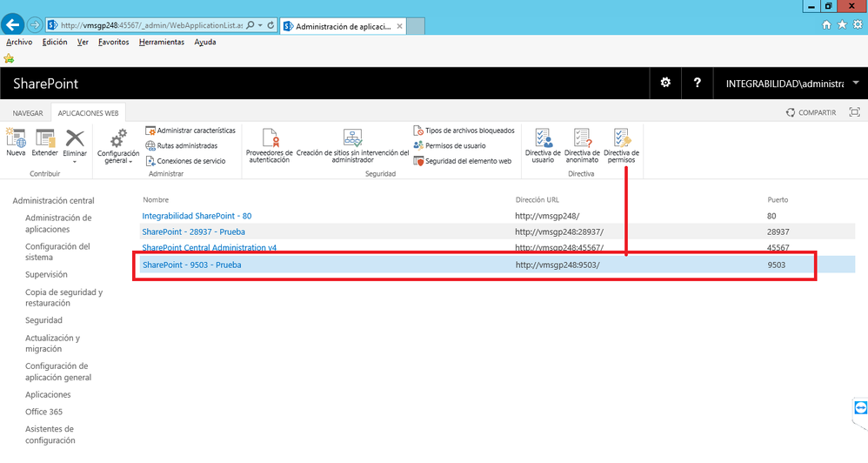Viewport: 868px width, 463px height.
Task: Open SharePoint - 28937 - Prueba link
Action: [x=193, y=232]
